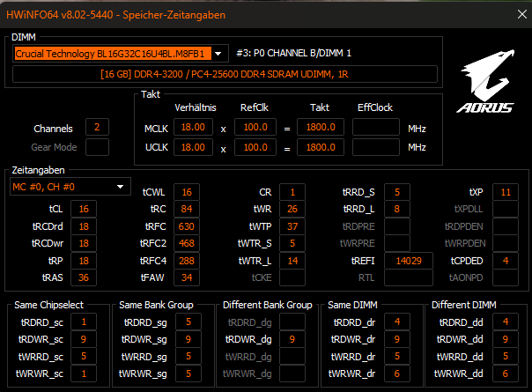Close the Speicher-Zeitangaben window
The height and width of the screenshot is (392, 532).
522,14
